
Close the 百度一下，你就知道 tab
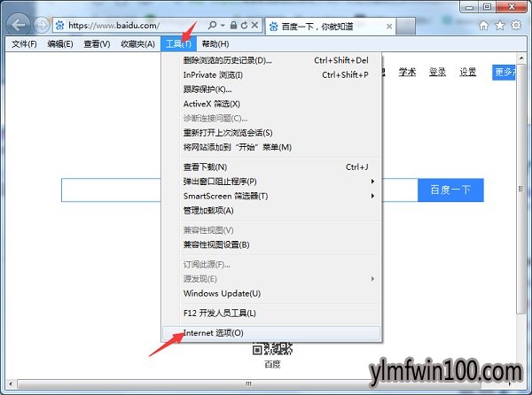click(389, 27)
